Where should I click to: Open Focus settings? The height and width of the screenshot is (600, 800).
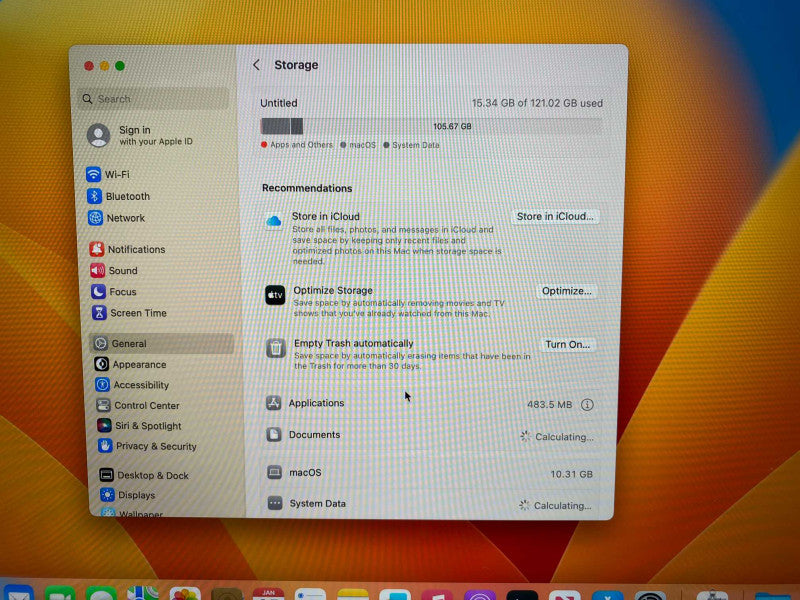pyautogui.click(x=114, y=292)
